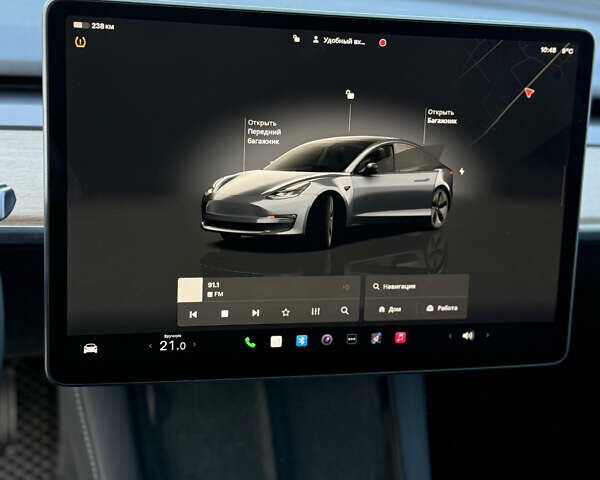Skip to next radio station

[x=255, y=313]
